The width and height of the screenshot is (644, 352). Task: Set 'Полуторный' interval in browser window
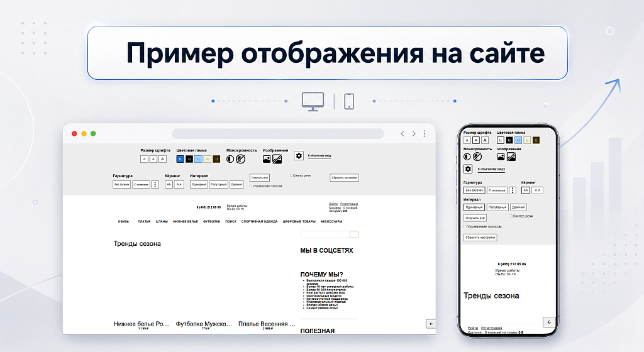(219, 185)
